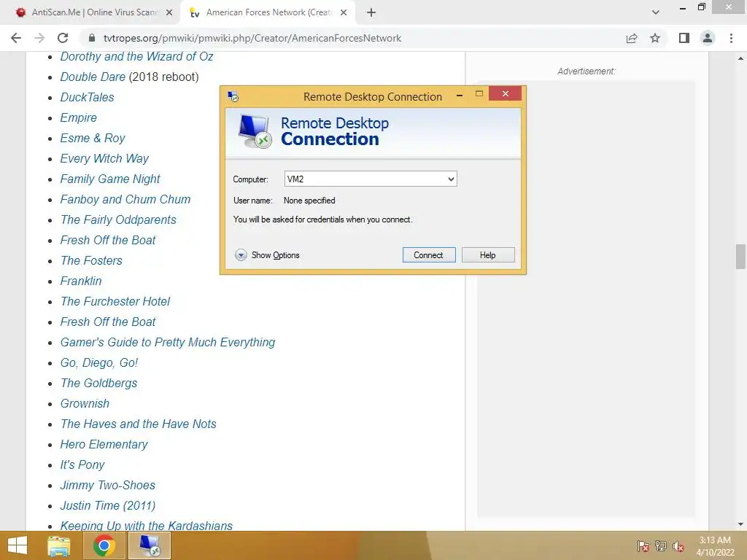Click the network tray icon
This screenshot has width=747, height=560.
click(661, 546)
